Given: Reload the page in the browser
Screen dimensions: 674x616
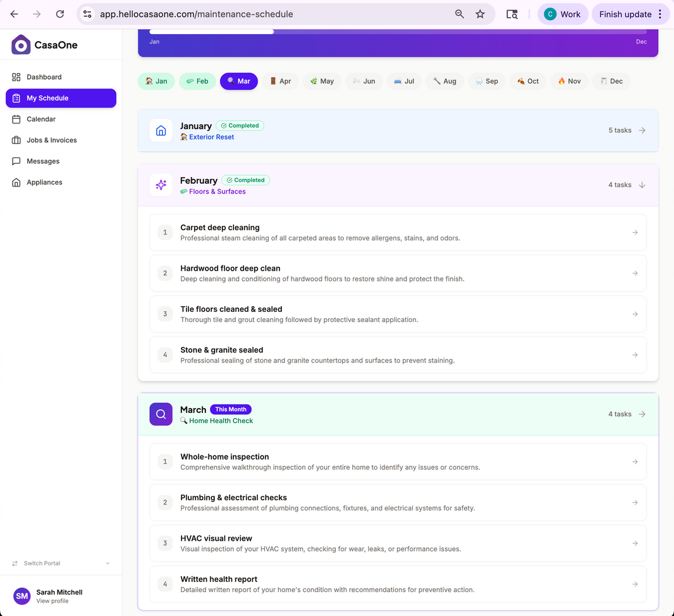Looking at the screenshot, I should pos(59,14).
